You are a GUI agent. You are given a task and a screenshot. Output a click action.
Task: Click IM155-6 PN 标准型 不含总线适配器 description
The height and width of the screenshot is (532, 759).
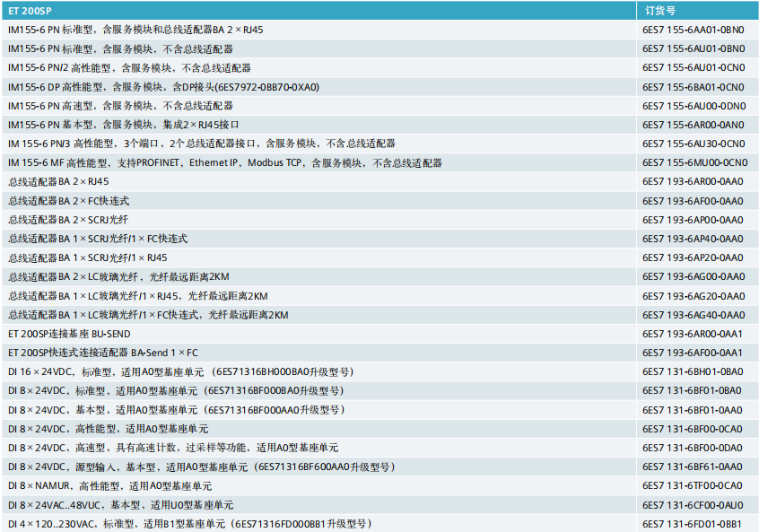120,48
